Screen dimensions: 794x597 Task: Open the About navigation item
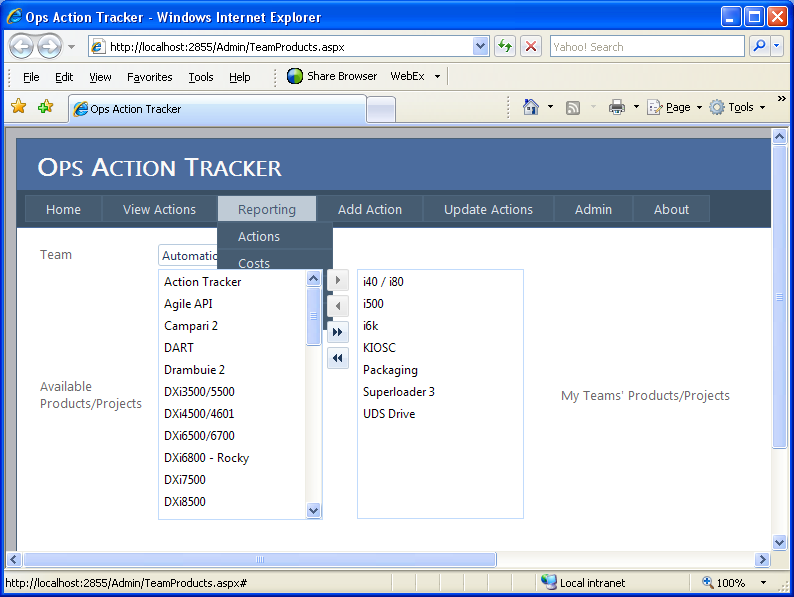coord(671,209)
